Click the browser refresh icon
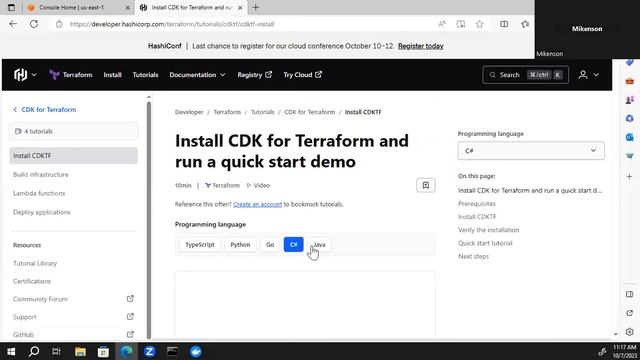 pos(34,24)
